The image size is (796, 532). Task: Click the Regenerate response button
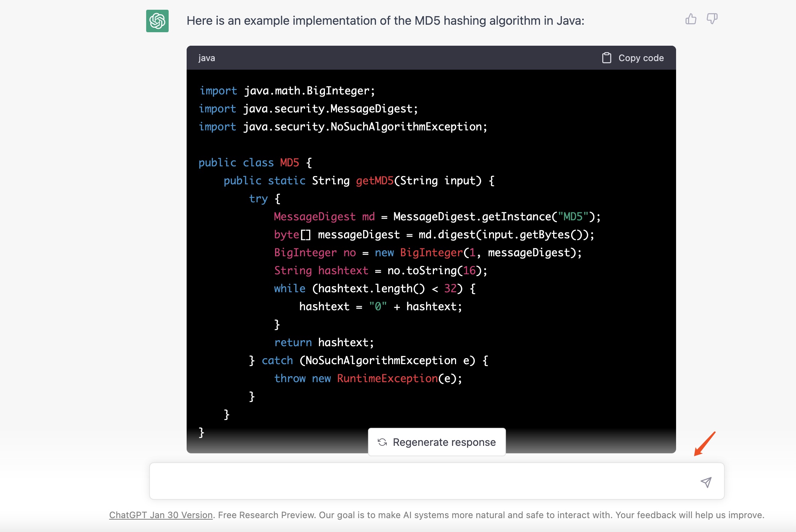click(x=437, y=442)
